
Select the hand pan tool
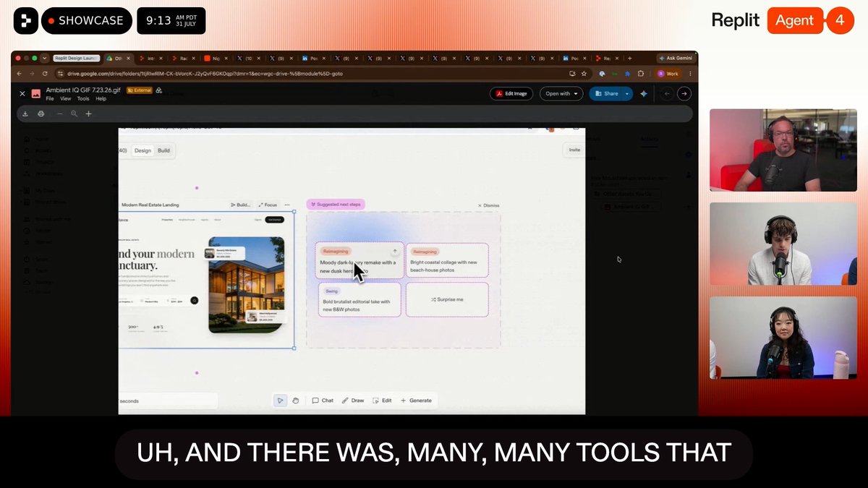coord(296,401)
